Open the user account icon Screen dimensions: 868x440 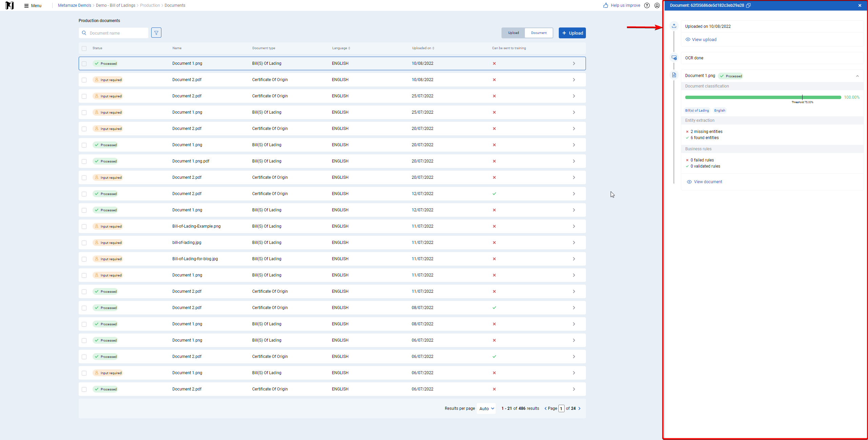click(x=657, y=5)
